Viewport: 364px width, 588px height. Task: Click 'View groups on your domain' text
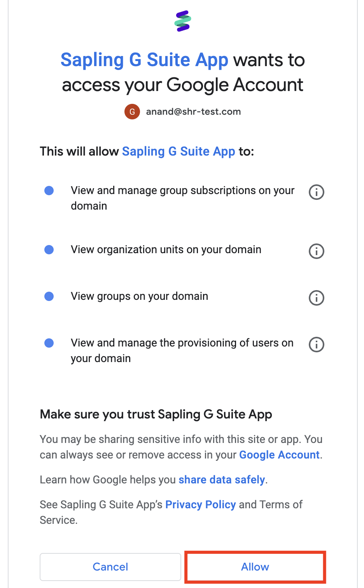[139, 296]
